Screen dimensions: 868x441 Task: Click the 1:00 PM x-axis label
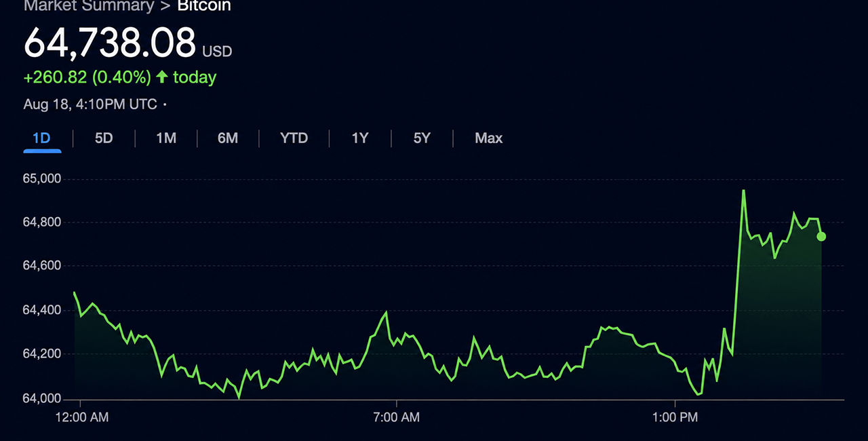pyautogui.click(x=675, y=417)
